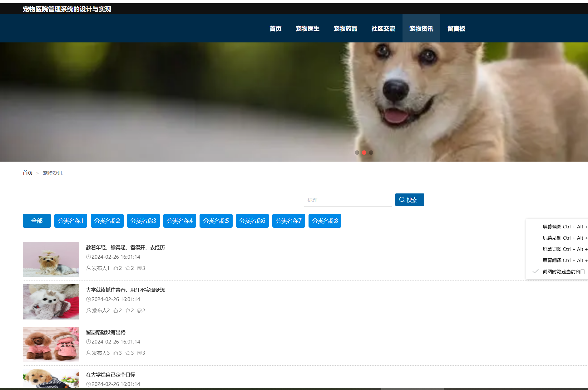The image size is (588, 390).
Task: Click the comment icon on 发布人1 row
Action: tap(140, 268)
